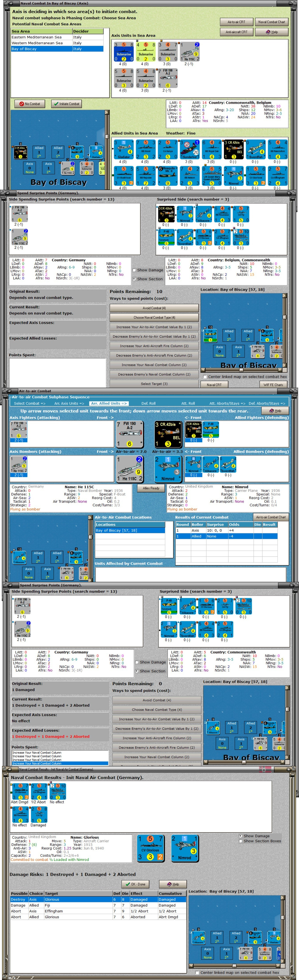Image resolution: width=299 pixels, height=980 pixels.
Task: Select Show Damage radio in 0-points-remaining window
Action: pos(137,662)
